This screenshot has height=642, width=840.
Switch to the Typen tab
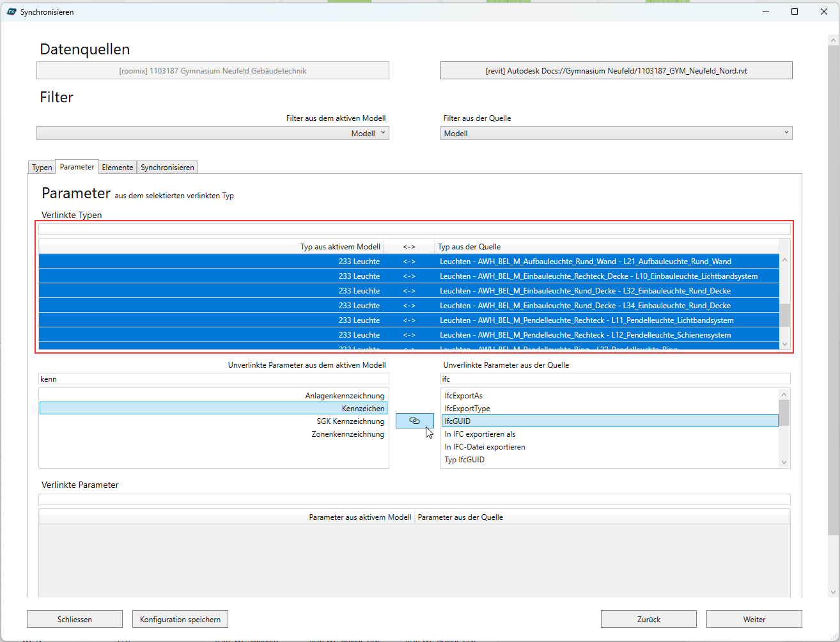(42, 168)
